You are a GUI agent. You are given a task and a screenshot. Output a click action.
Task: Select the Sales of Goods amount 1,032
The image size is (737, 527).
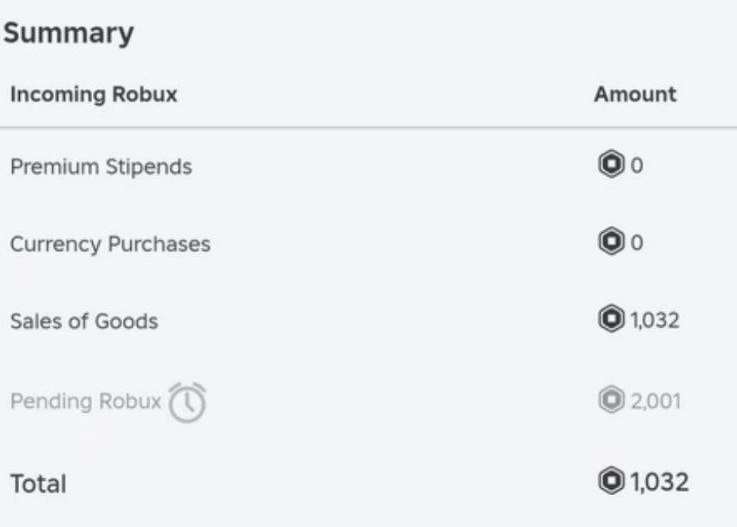click(x=655, y=321)
